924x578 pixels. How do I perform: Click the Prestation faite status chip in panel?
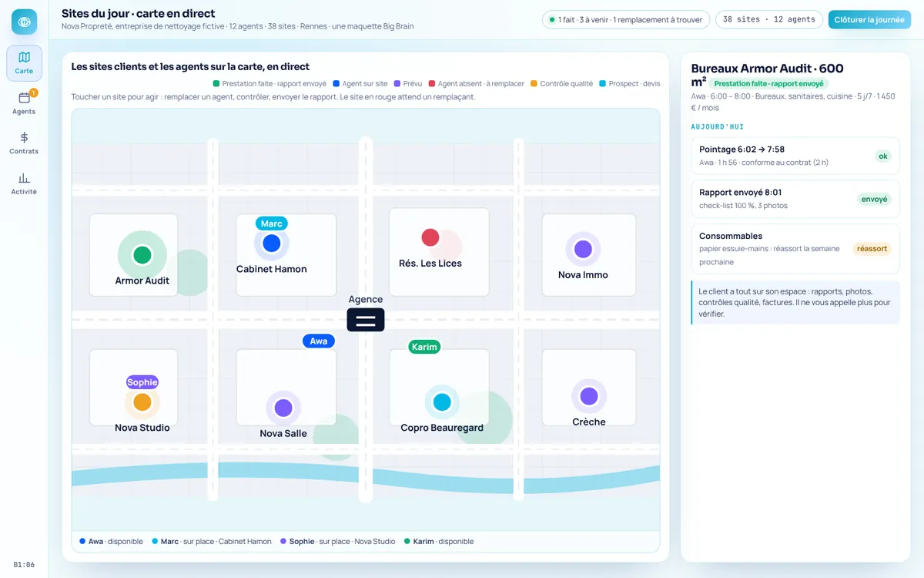point(768,83)
